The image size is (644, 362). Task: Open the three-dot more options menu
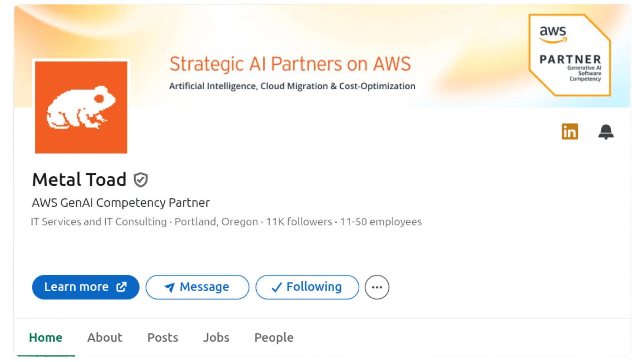[x=377, y=287]
